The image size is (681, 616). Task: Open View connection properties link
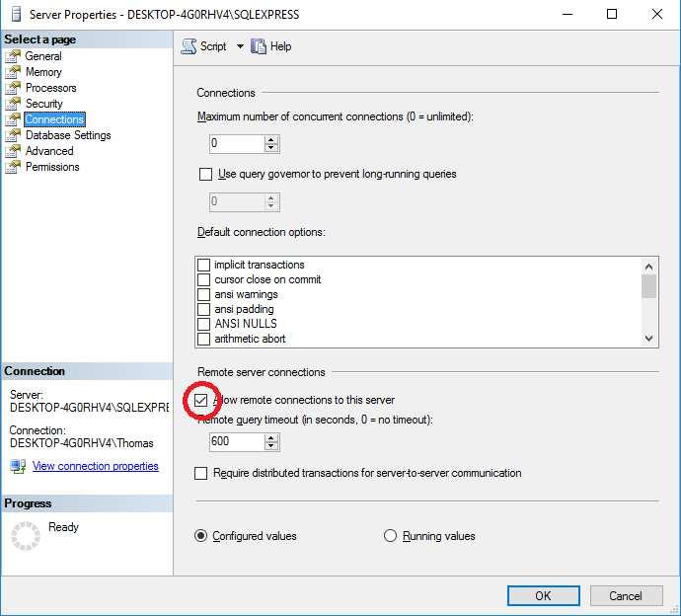(96, 466)
